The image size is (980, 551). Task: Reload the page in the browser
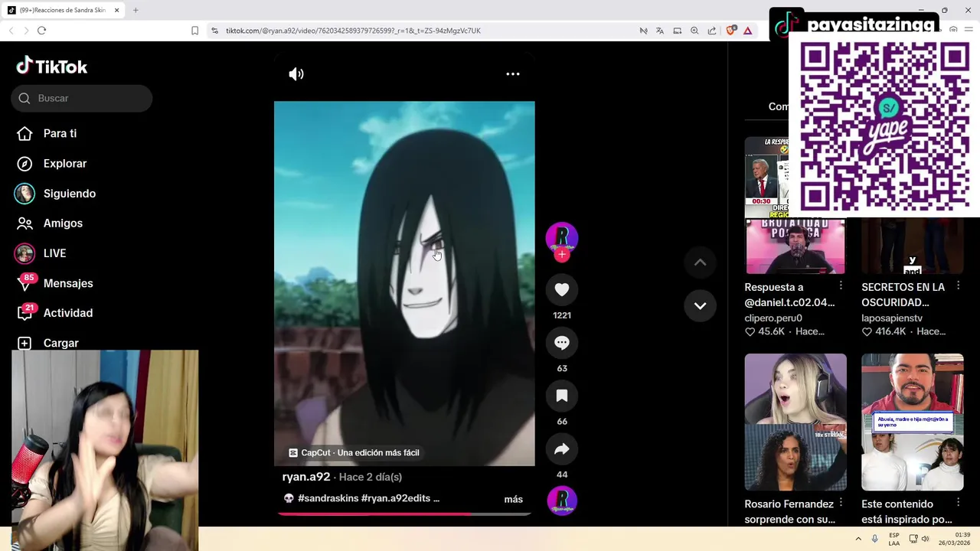[x=41, y=31]
